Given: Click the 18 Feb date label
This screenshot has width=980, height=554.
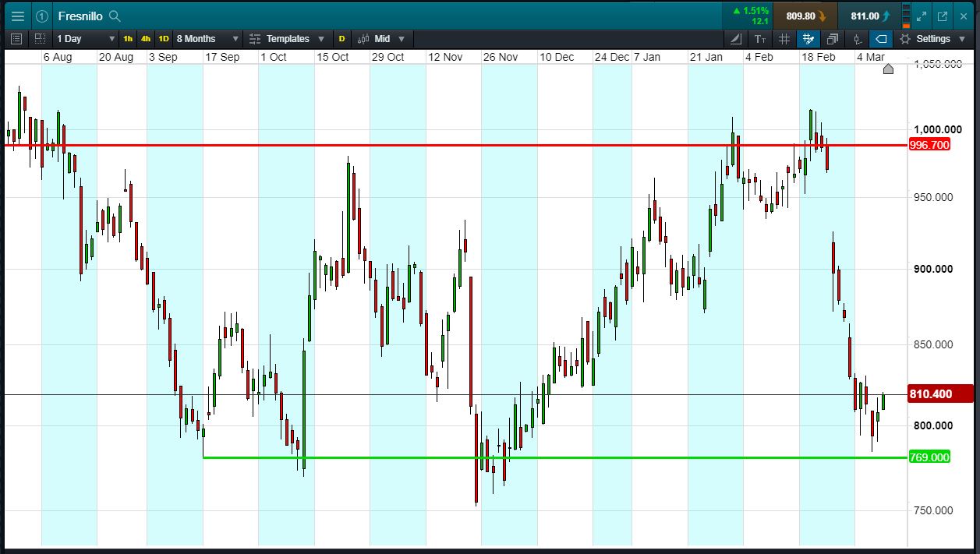Looking at the screenshot, I should click(819, 57).
